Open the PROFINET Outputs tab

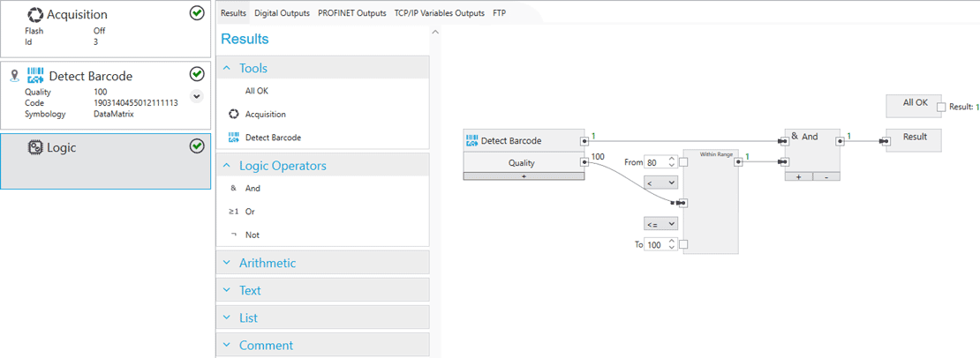coord(351,13)
